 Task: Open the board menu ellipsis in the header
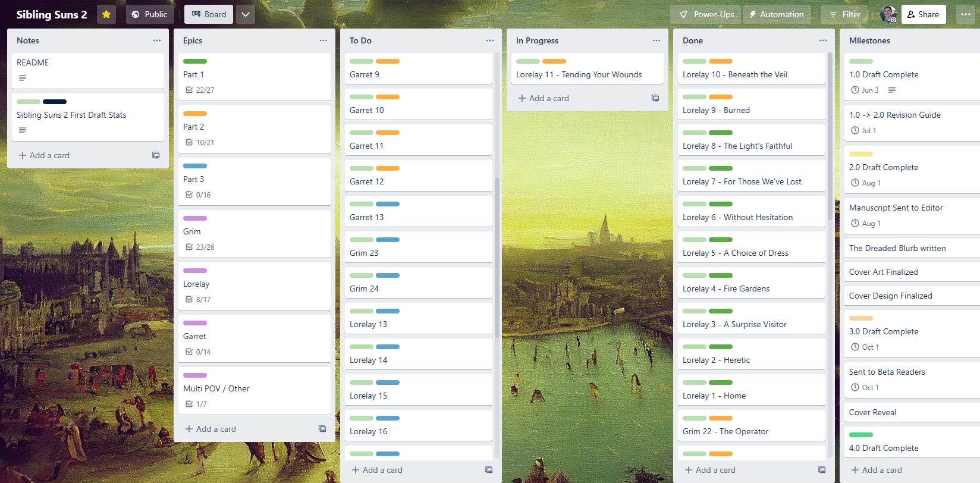[x=965, y=14]
